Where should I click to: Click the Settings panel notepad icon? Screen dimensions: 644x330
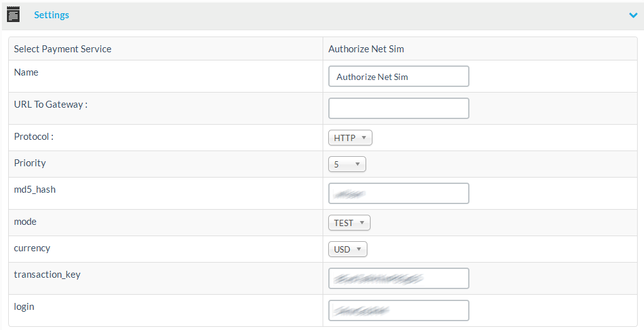pos(13,14)
